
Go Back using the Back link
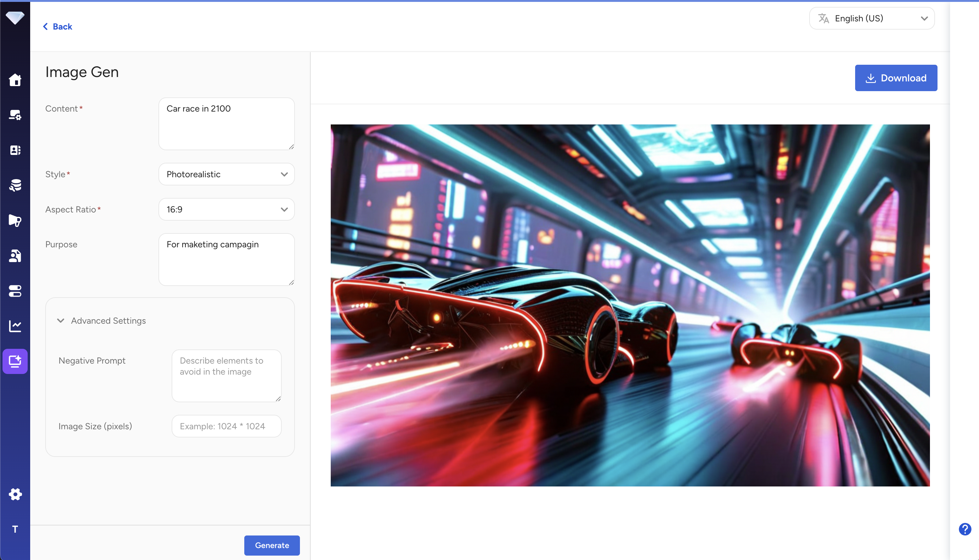coord(58,26)
